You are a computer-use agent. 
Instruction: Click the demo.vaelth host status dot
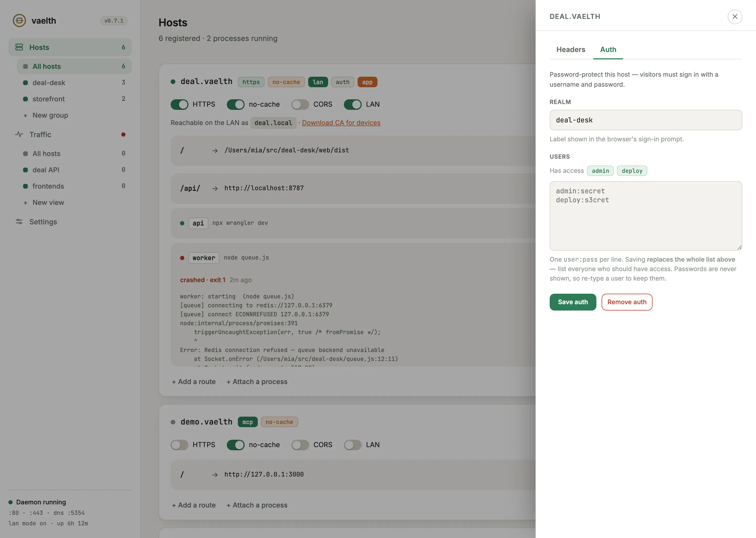[173, 422]
